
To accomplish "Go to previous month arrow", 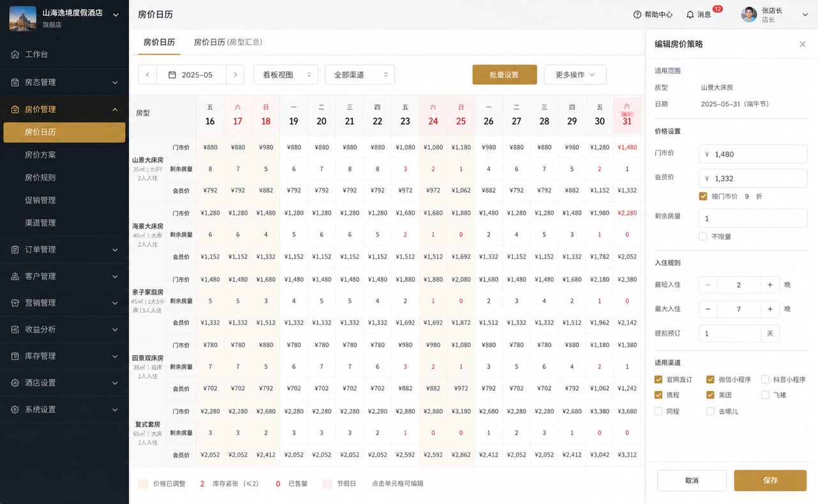I will click(148, 75).
